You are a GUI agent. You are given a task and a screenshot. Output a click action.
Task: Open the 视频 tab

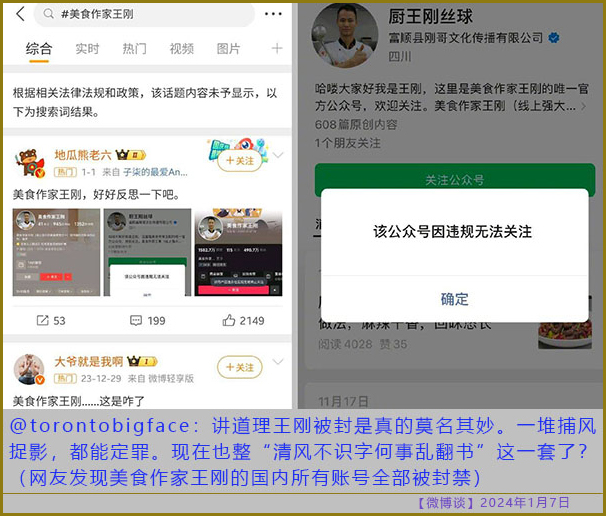[182, 49]
